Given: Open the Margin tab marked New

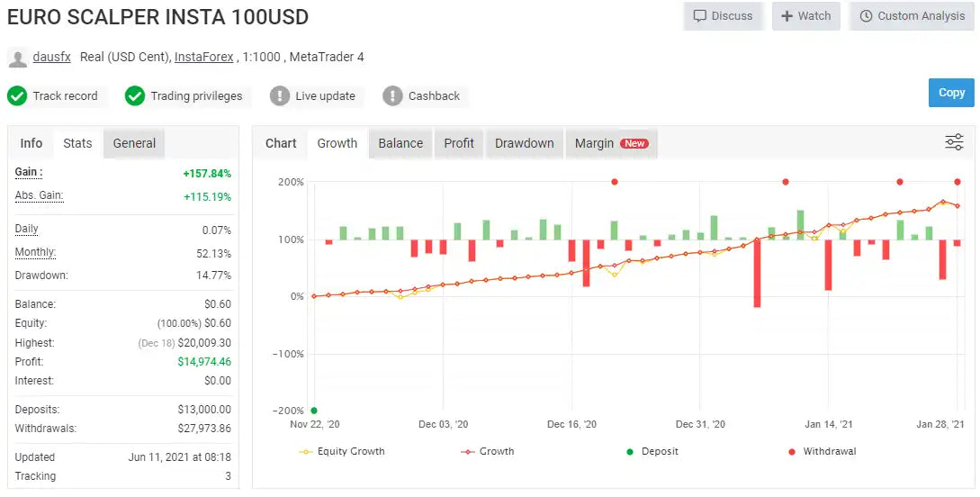Looking at the screenshot, I should 611,143.
